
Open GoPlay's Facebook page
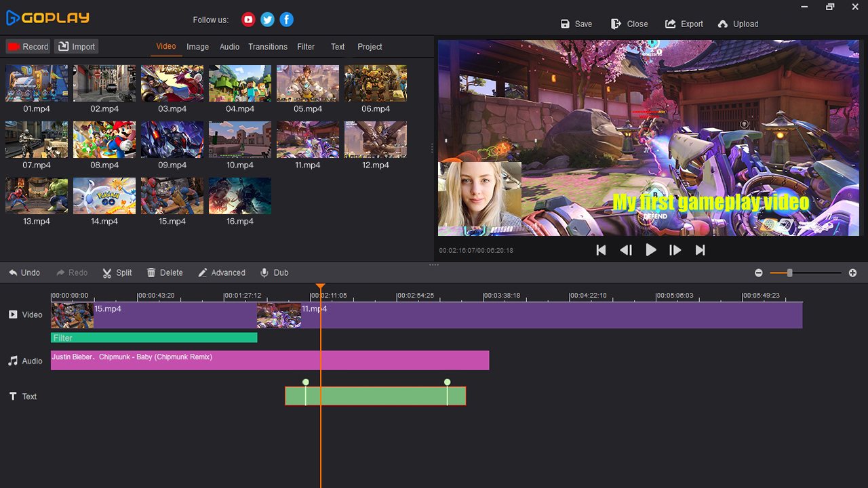pos(286,20)
